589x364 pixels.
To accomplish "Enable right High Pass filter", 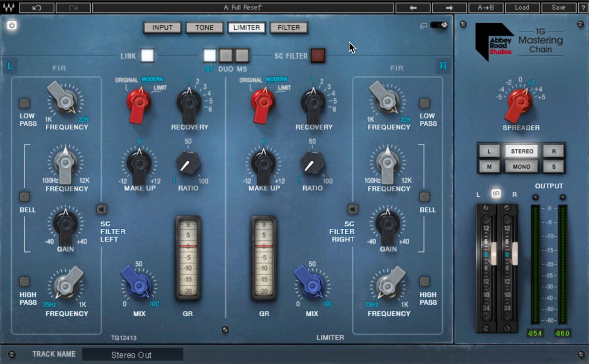I will pos(425,281).
